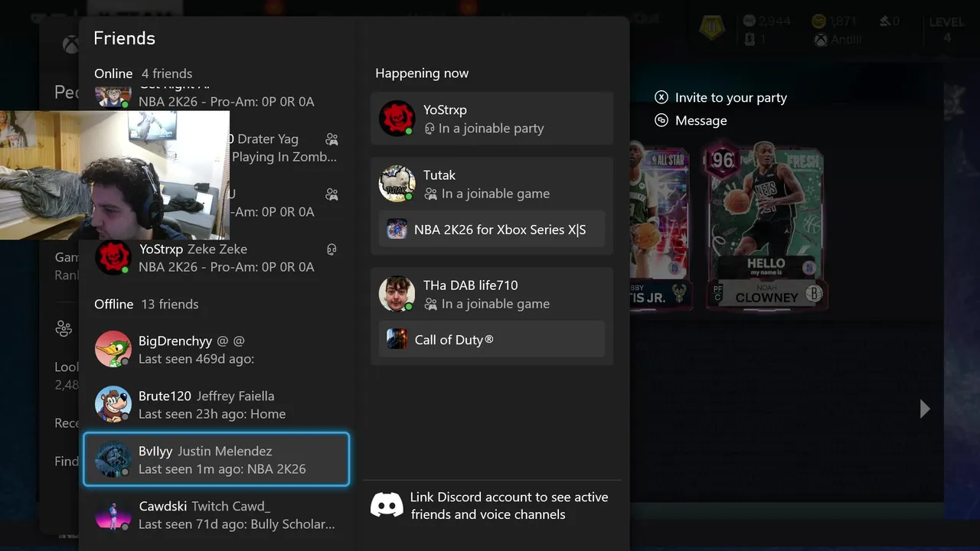Click 'Last seen 469d ago:' text

coord(196,359)
